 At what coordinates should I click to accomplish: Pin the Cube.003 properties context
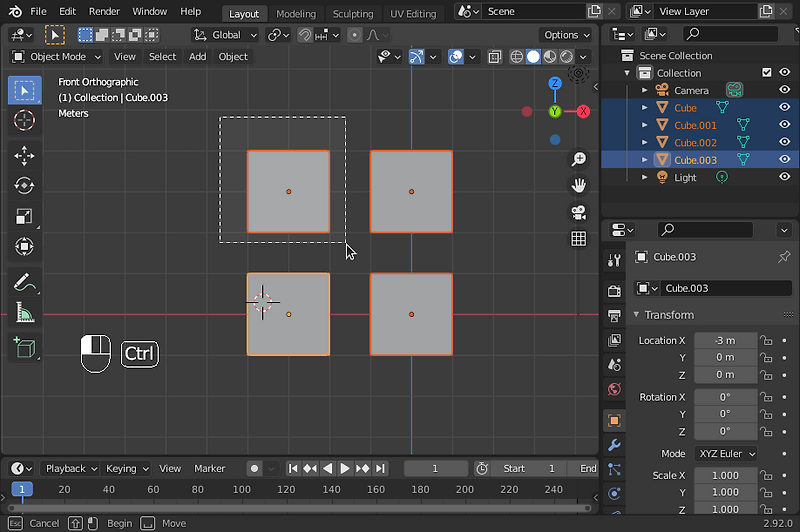coord(784,257)
